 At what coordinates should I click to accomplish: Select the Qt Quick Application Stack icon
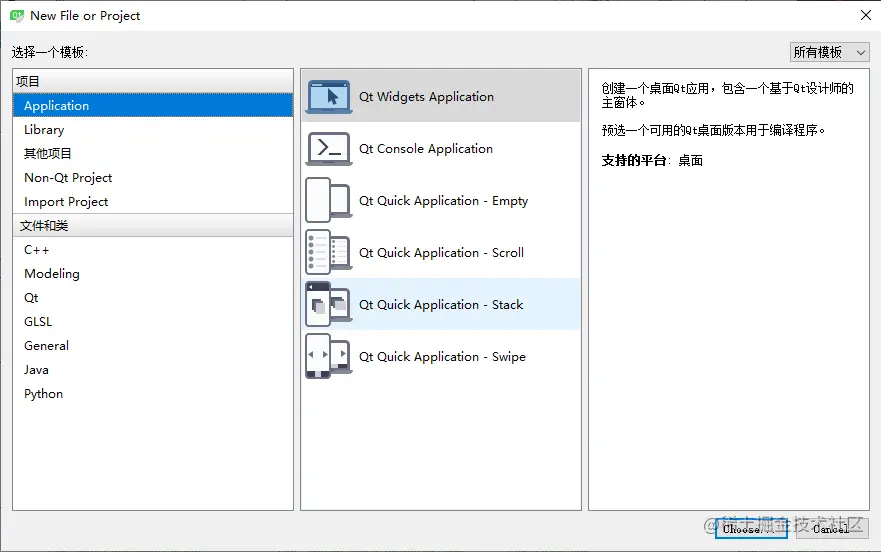329,304
